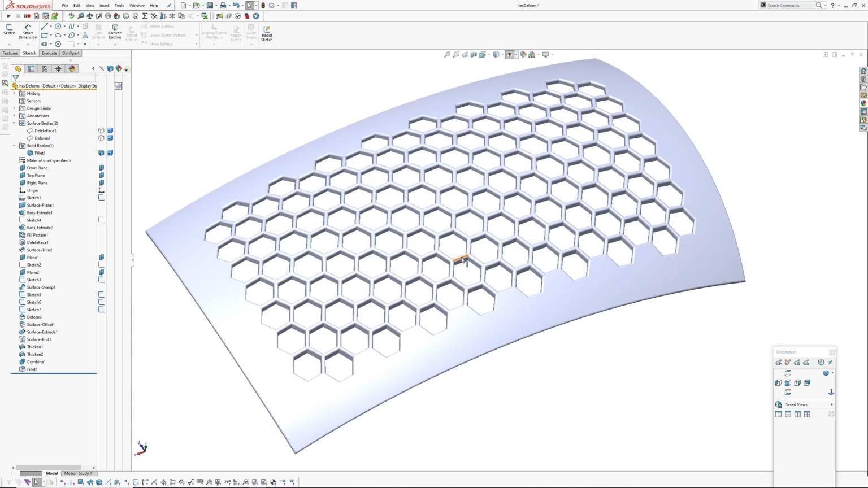Open the Sketch button dropdown arrow

click(x=10, y=45)
